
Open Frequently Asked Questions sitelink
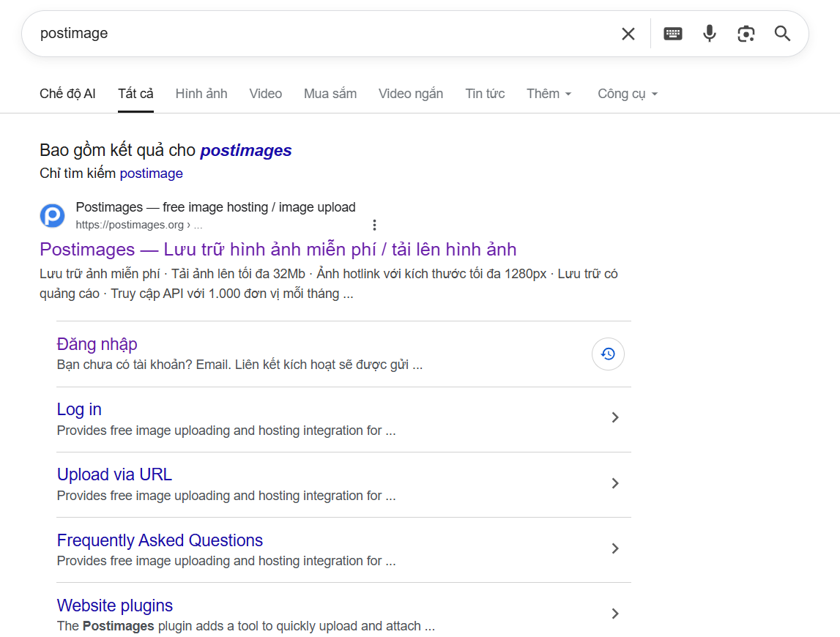pyautogui.click(x=160, y=540)
